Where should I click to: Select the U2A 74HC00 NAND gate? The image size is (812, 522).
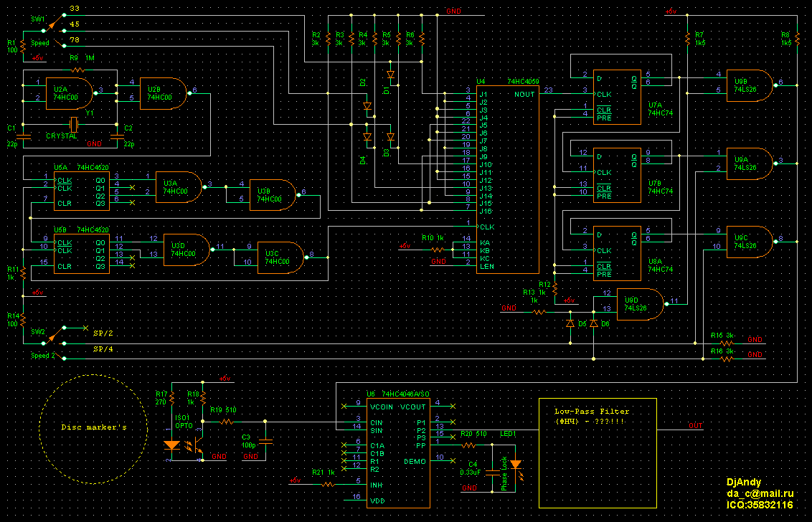point(70,94)
